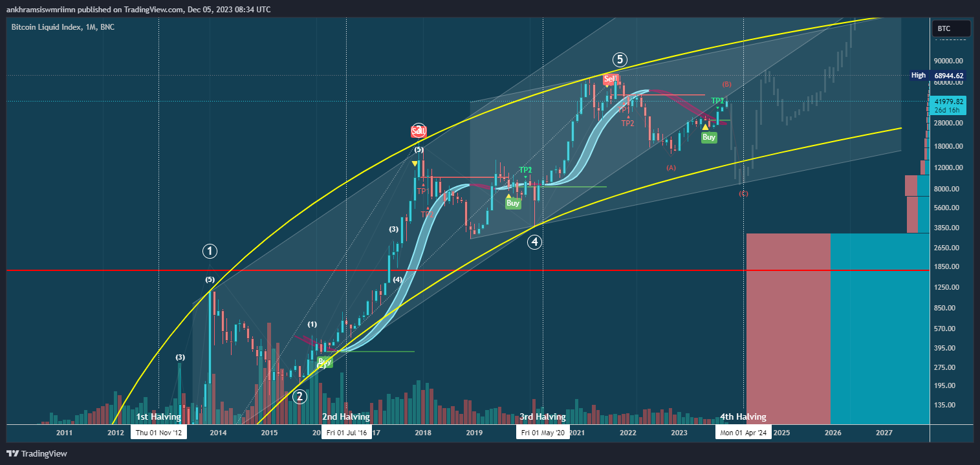The height and width of the screenshot is (465, 980).
Task: Click the Fri 01 Jul '16 date tag
Action: pos(346,433)
